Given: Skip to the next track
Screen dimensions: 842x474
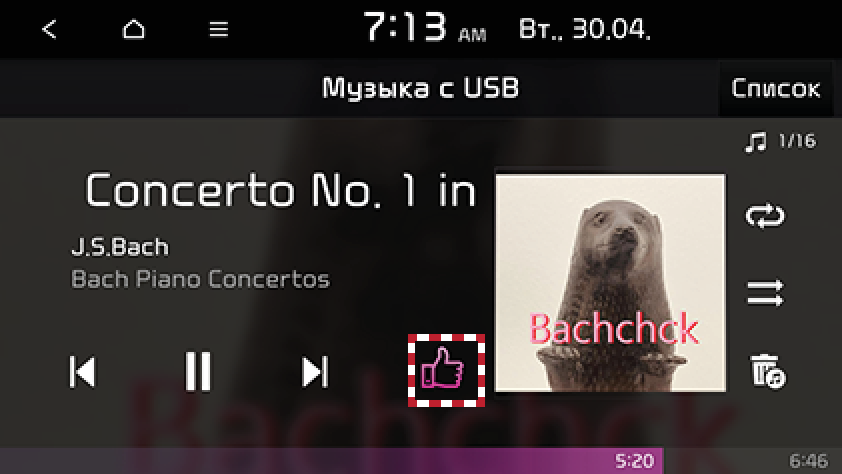Looking at the screenshot, I should coord(315,371).
